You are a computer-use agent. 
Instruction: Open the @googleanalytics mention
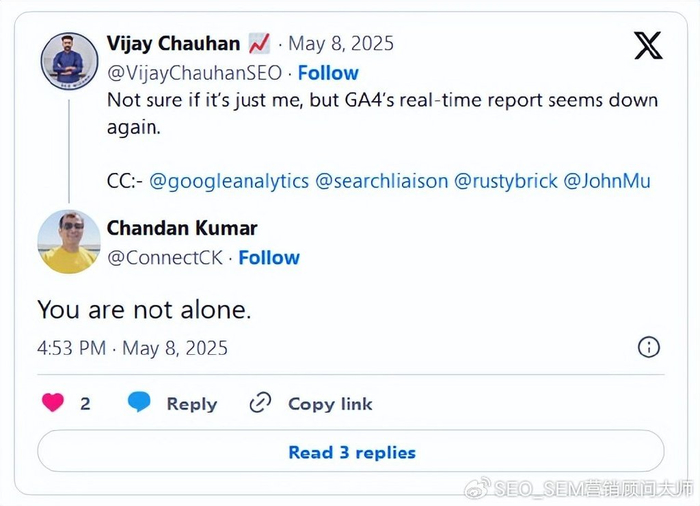230,181
